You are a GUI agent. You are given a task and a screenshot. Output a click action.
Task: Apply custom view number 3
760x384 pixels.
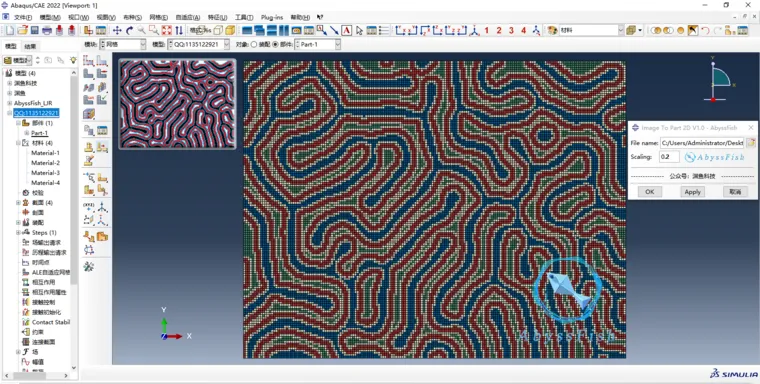[x=511, y=30]
